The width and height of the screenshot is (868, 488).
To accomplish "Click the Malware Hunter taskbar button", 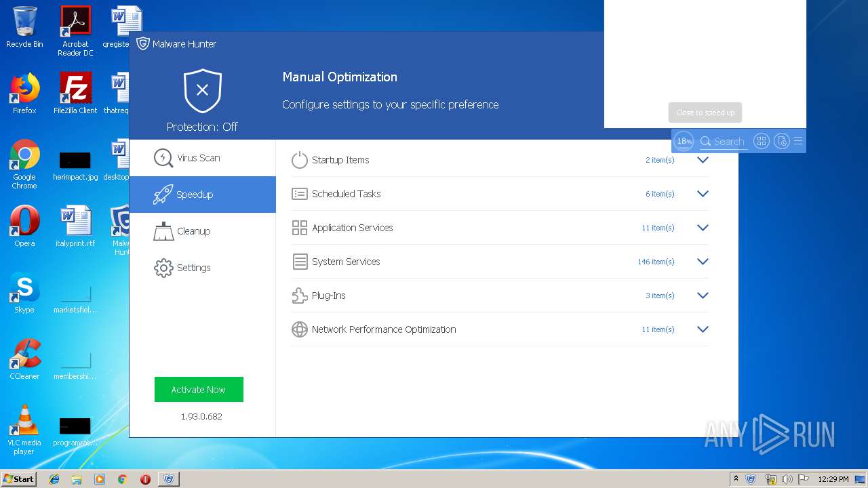I will click(x=168, y=479).
